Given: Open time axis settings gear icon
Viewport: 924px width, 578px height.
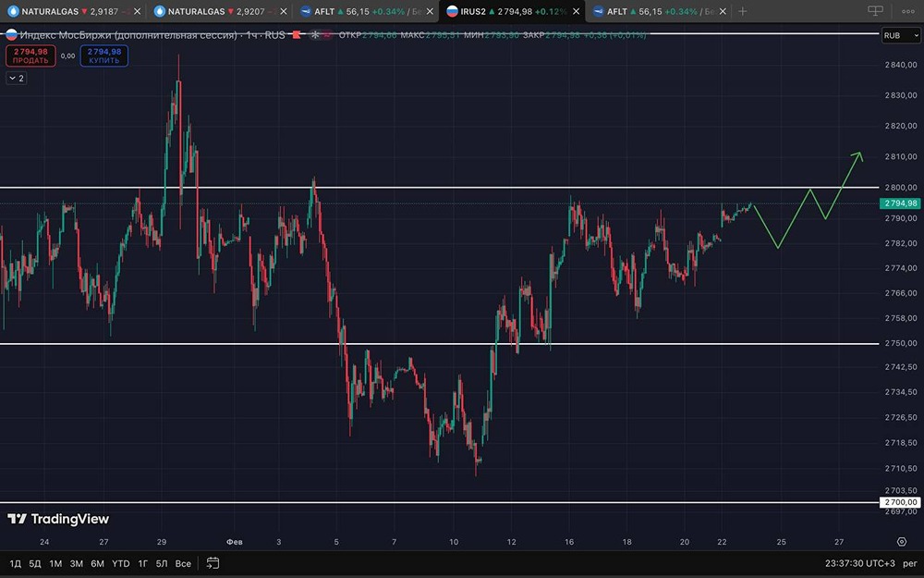Looking at the screenshot, I should 902,541.
